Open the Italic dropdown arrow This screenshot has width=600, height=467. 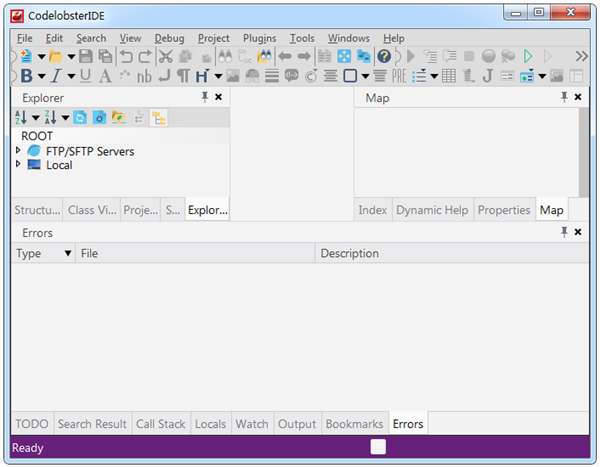pyautogui.click(x=71, y=76)
